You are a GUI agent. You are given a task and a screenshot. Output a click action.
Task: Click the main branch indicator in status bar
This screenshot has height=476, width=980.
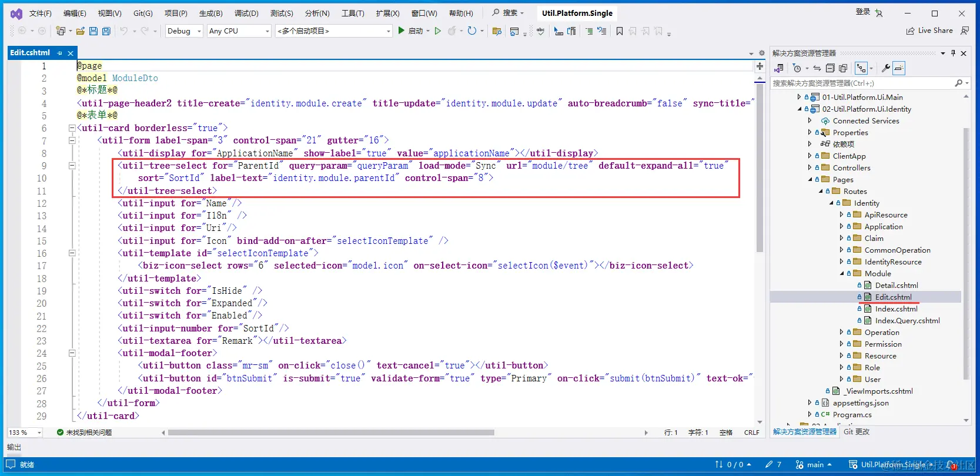point(814,465)
